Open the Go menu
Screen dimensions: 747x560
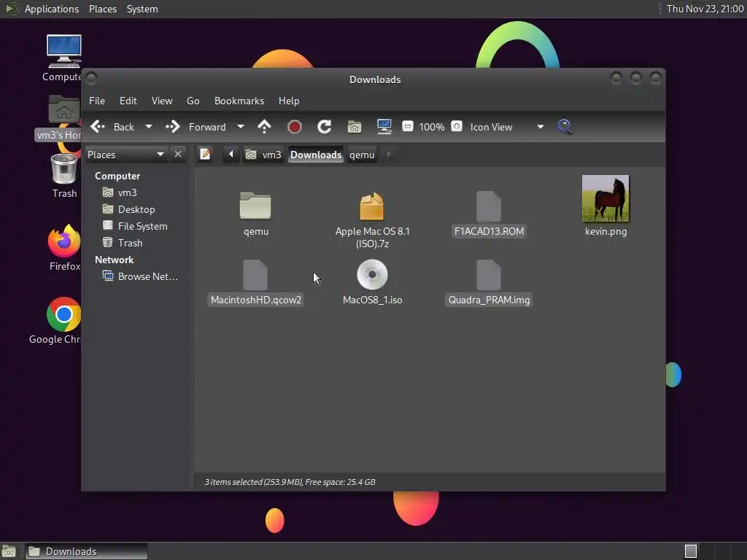tap(193, 101)
